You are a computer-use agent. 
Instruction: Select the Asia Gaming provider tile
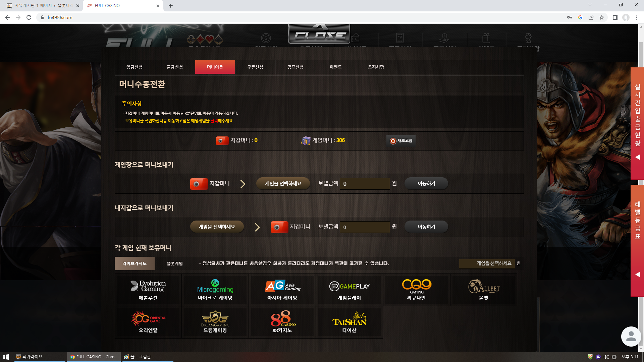click(282, 290)
